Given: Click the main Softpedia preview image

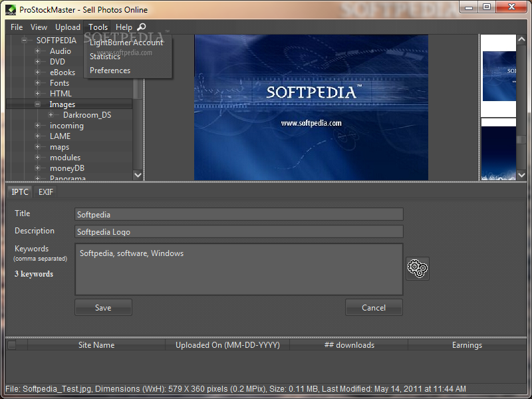Looking at the screenshot, I should coord(311,107).
